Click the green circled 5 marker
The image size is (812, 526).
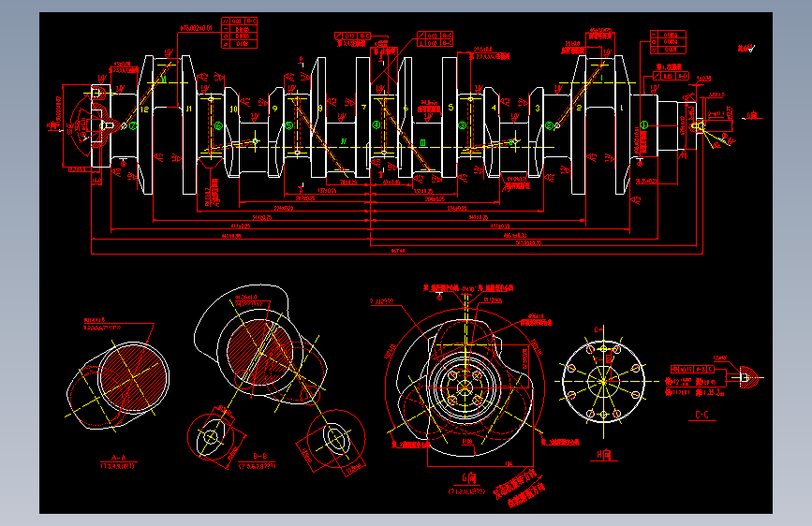[289, 125]
